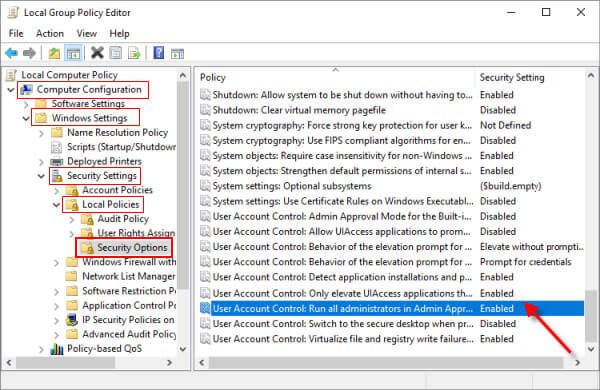The image size is (600, 390).
Task: Expand the Software Restriction Policies node
Action: (x=57, y=291)
